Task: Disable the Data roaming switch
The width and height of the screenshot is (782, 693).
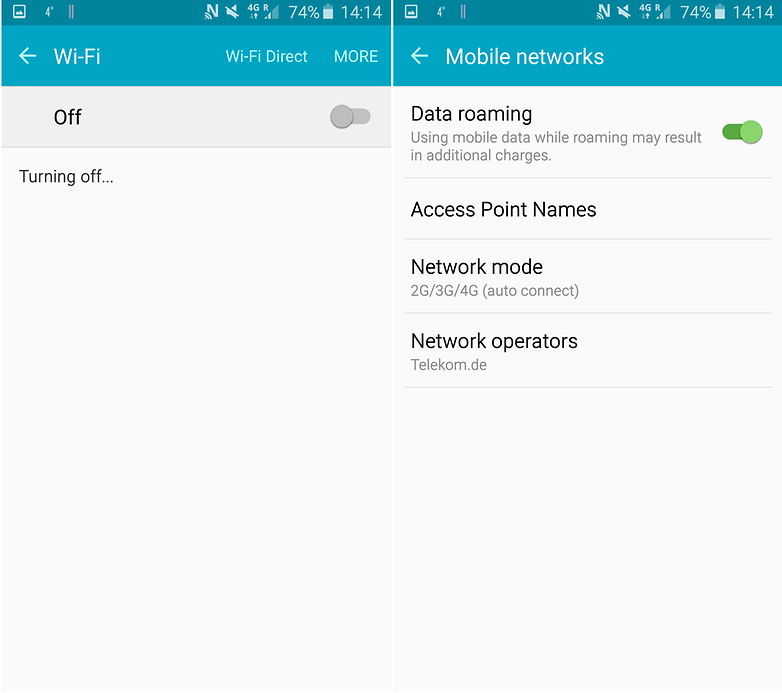Action: click(x=742, y=132)
